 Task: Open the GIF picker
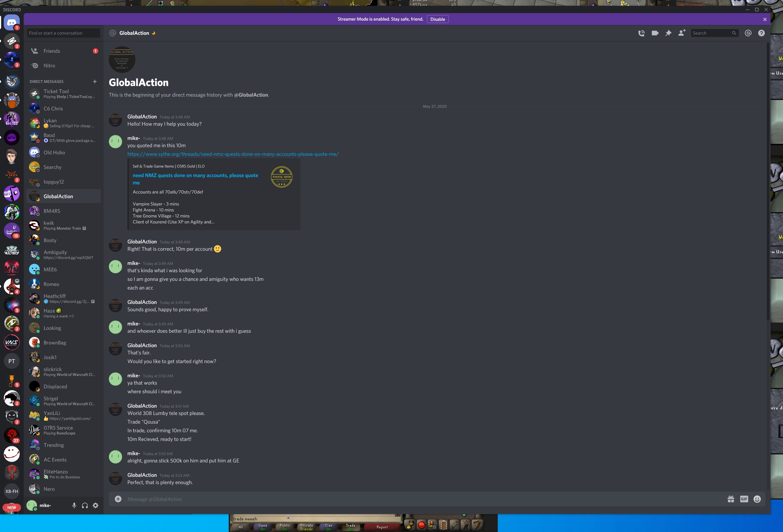744,499
